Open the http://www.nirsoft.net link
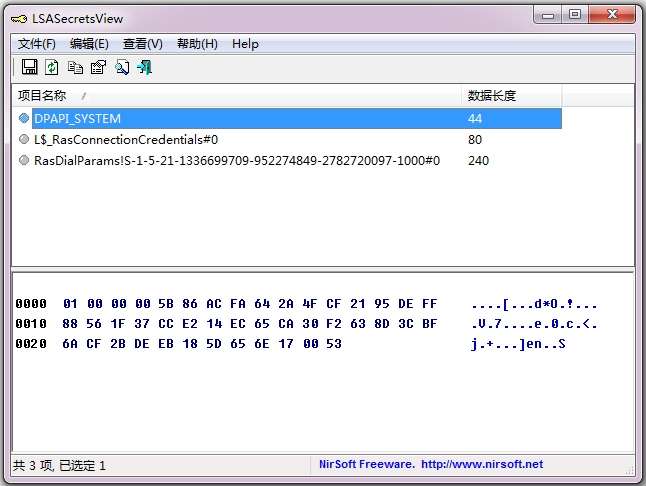This screenshot has width=646, height=486. point(482,464)
